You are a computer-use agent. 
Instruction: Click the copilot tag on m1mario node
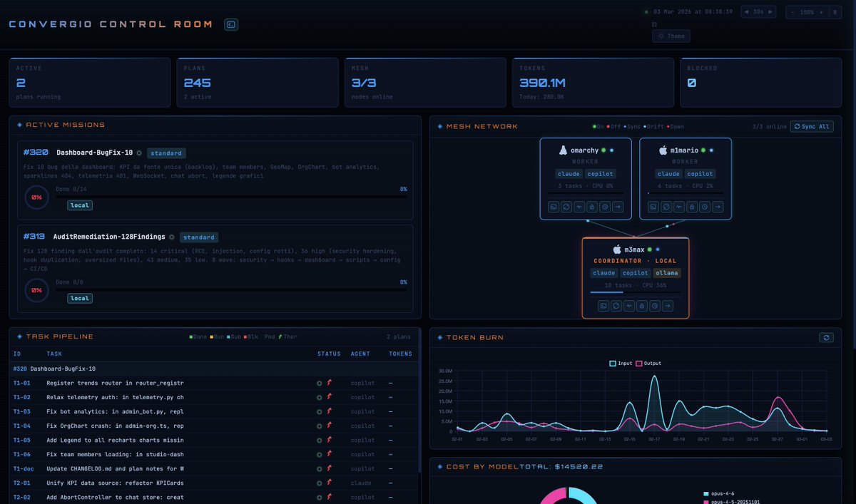700,174
